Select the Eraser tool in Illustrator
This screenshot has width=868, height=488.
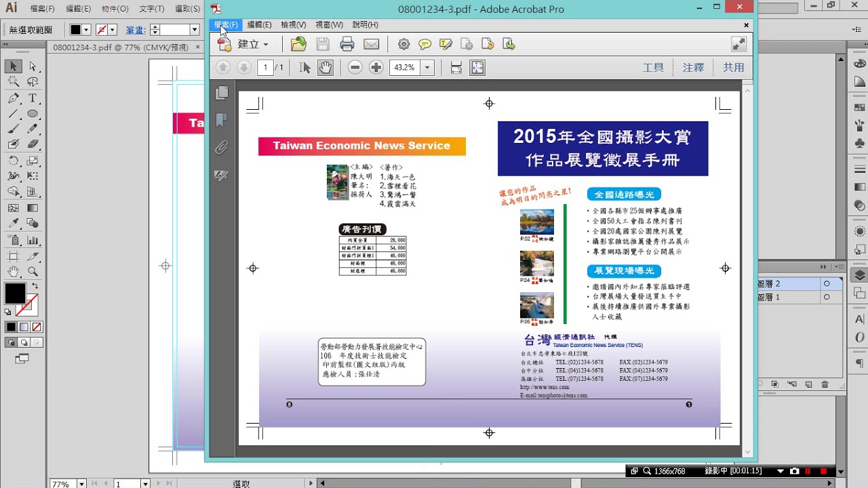click(33, 144)
